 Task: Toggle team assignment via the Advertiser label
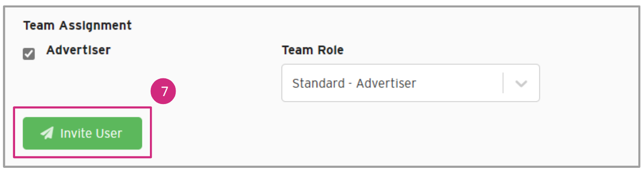[78, 50]
